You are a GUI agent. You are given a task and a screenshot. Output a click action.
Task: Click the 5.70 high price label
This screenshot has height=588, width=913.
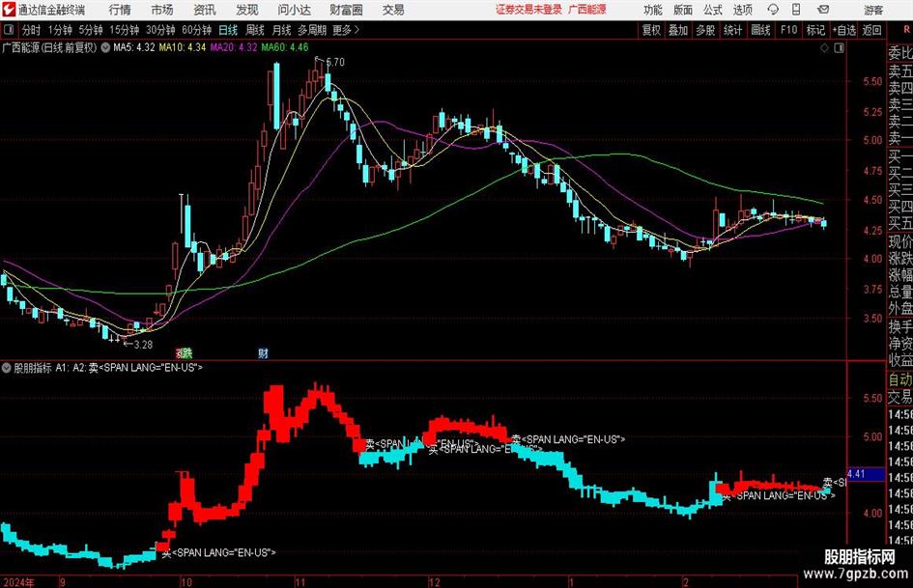(335, 62)
